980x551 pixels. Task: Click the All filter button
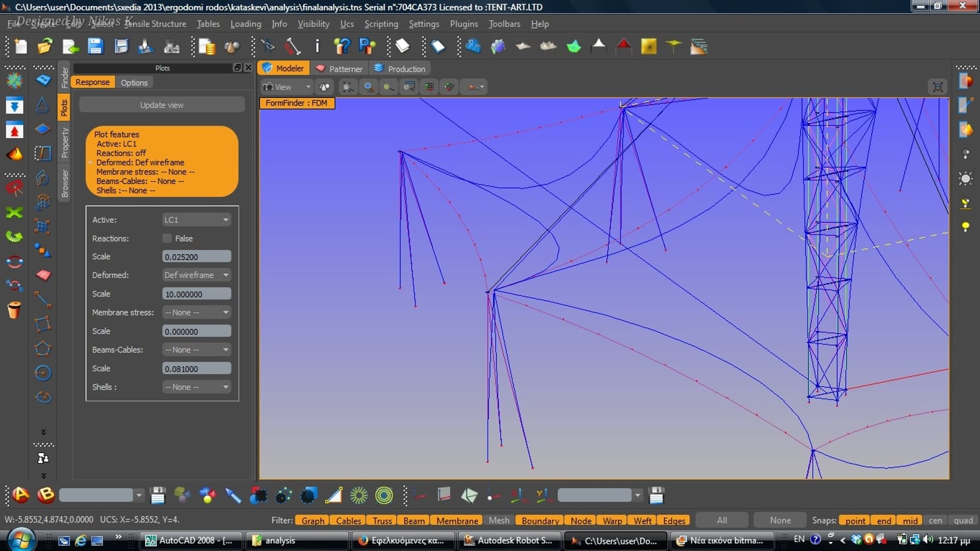point(722,521)
